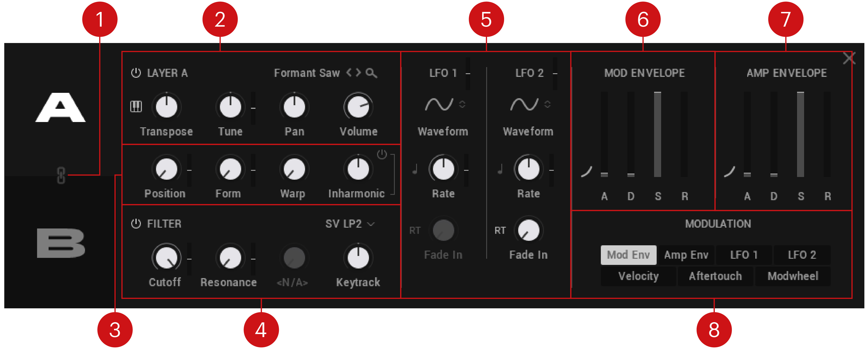The height and width of the screenshot is (349, 868).
Task: Toggle the Filter power button
Action: coord(136,224)
